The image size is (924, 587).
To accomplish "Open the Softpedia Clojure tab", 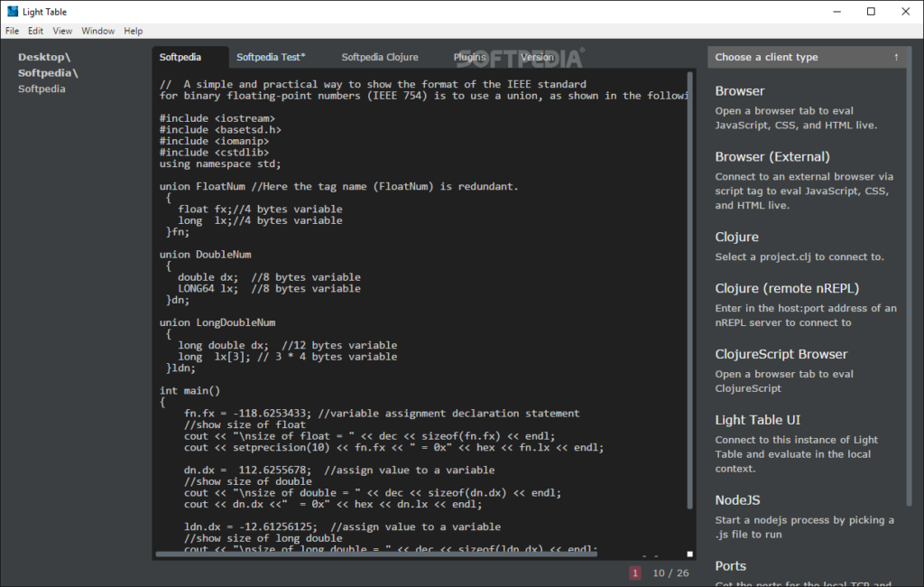I will (380, 56).
